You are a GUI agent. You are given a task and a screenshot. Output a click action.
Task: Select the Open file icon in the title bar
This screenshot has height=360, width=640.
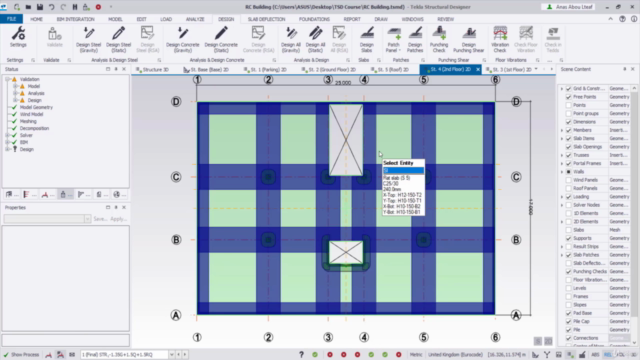(28, 7)
